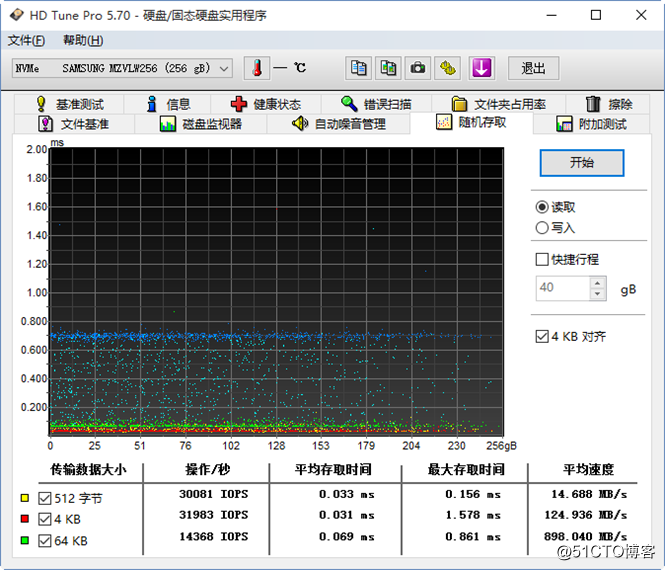
Task: Close the HD Tune Pro window
Action: click(641, 15)
